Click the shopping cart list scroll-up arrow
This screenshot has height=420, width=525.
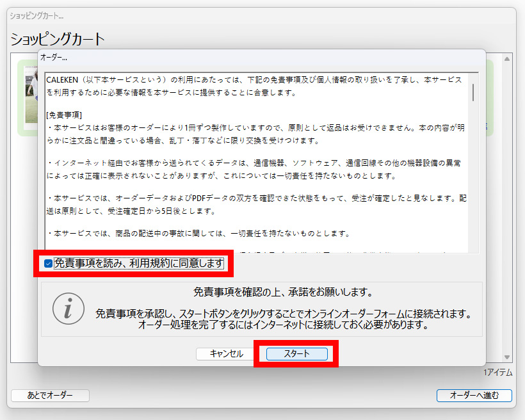tap(507, 59)
